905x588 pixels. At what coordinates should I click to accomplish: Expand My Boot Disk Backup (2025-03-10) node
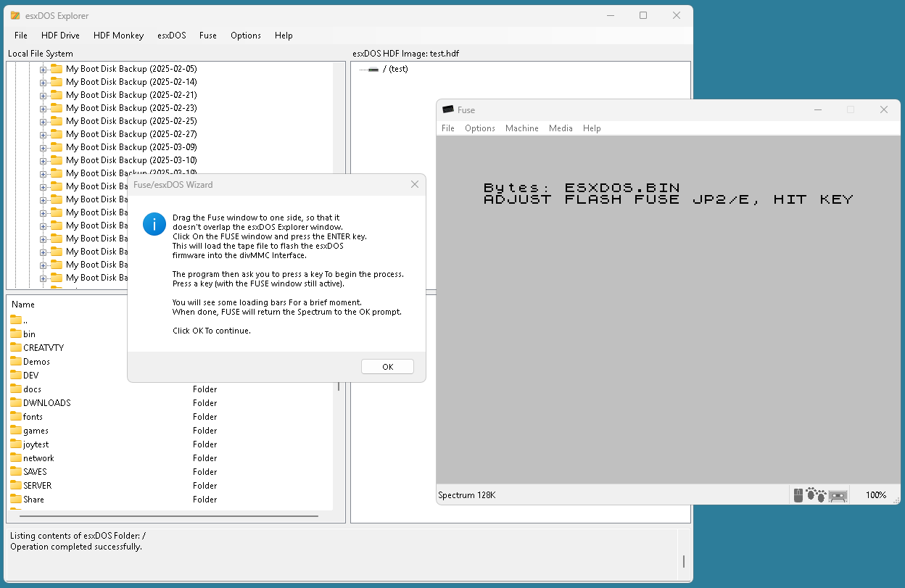click(43, 161)
